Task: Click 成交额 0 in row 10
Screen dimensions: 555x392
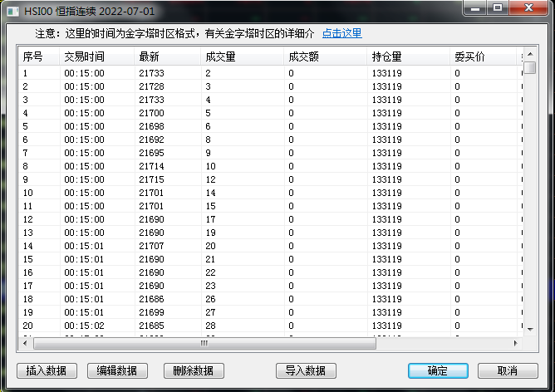Action: point(291,193)
